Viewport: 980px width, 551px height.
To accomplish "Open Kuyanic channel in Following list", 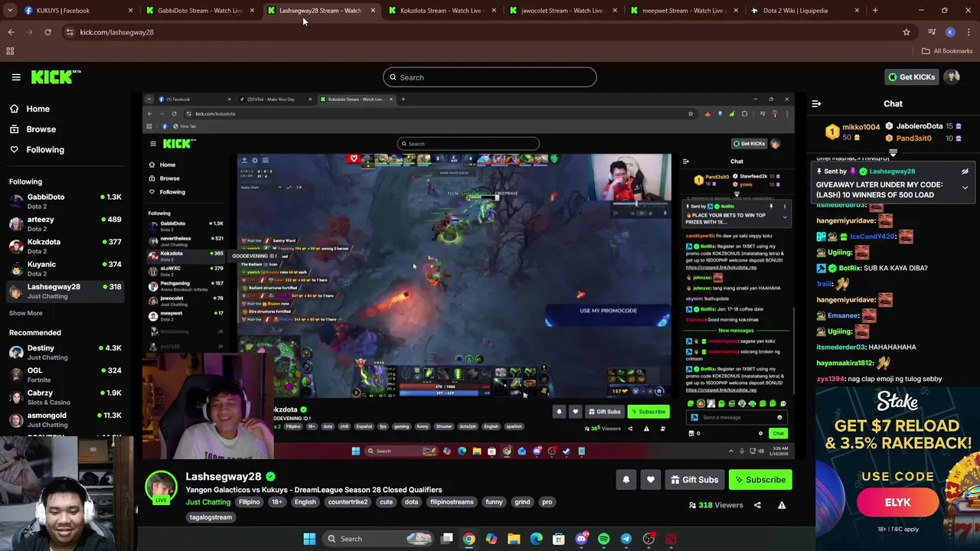I will pyautogui.click(x=65, y=269).
